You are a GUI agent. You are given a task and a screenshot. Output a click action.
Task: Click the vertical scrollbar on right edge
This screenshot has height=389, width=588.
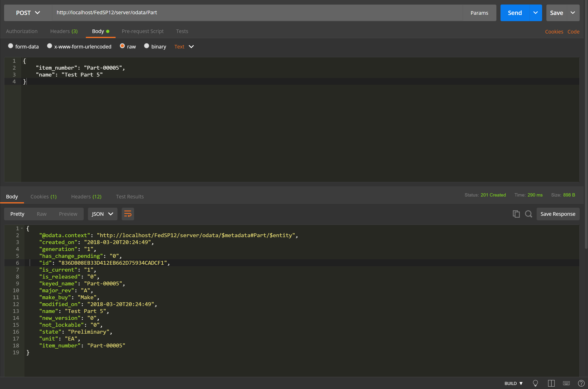click(x=586, y=124)
